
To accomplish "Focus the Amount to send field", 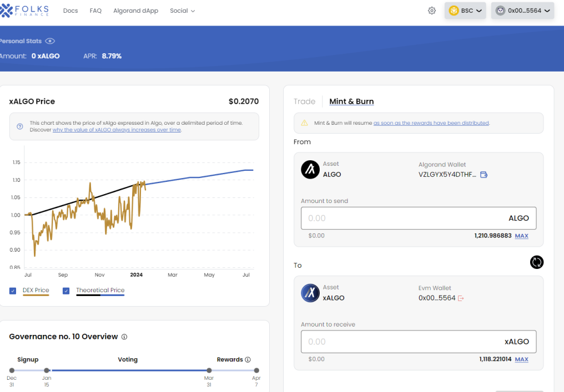I will pyautogui.click(x=419, y=218).
